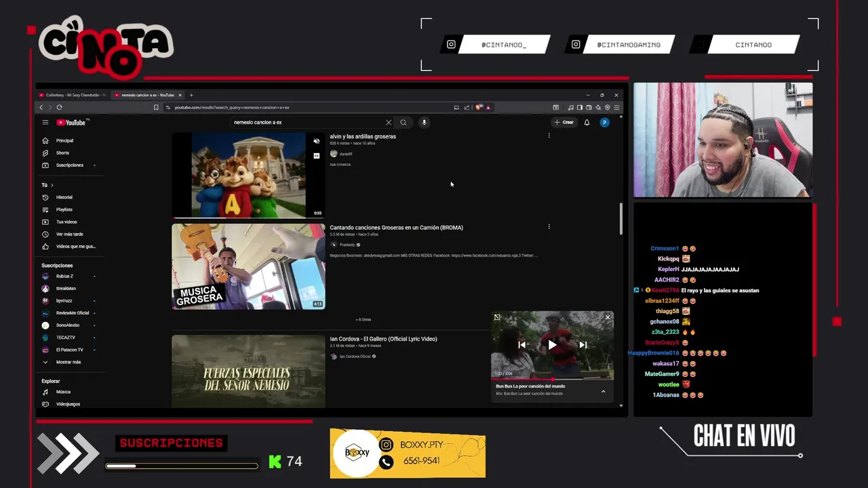The image size is (868, 488).
Task: Click the YouTube page vertical scrollbar
Action: coord(621,219)
